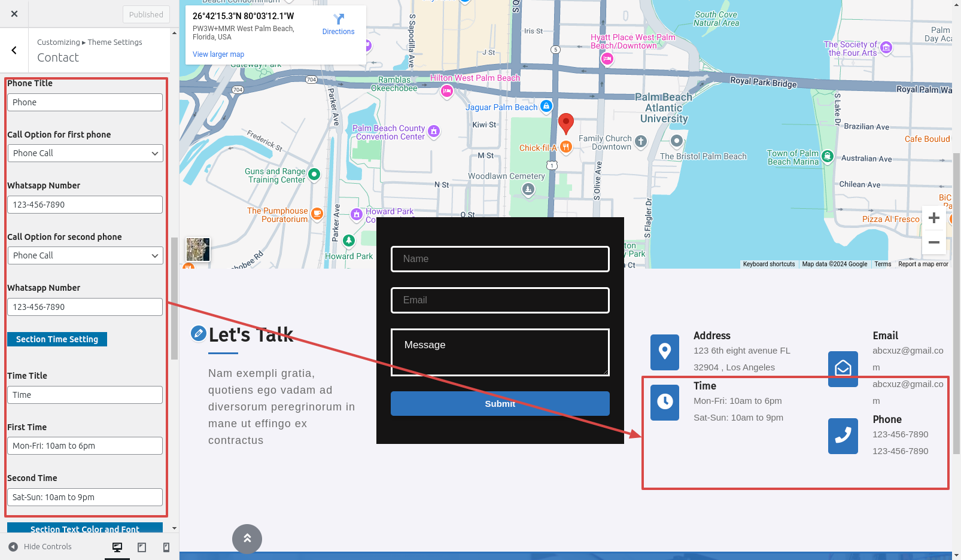The height and width of the screenshot is (560, 961).
Task: Click the Submit button
Action: (500, 404)
